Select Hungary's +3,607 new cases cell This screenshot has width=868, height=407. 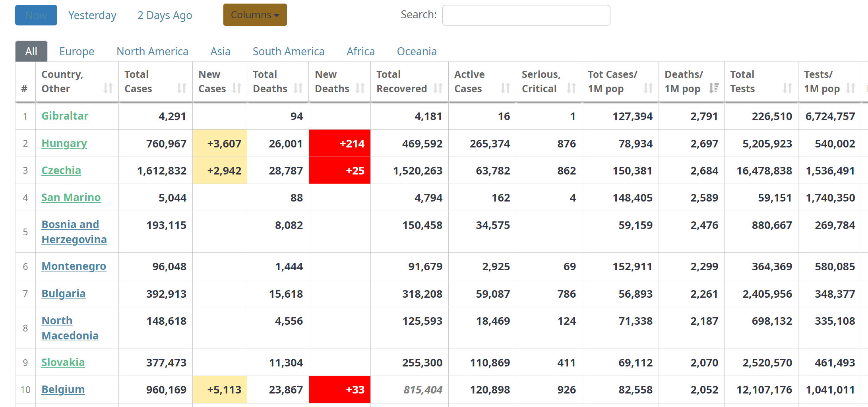[220, 143]
